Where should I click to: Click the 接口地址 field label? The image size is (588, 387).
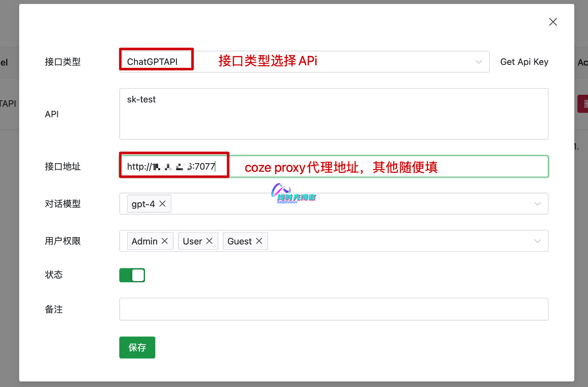click(63, 166)
